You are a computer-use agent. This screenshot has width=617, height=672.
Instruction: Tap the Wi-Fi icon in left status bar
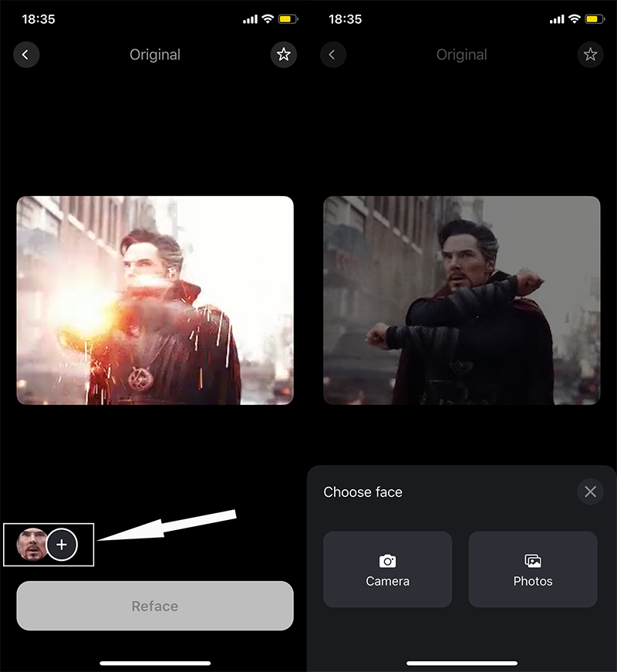(268, 19)
